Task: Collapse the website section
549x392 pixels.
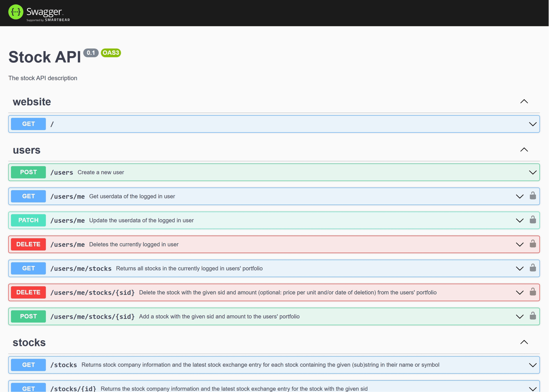Action: click(x=524, y=102)
